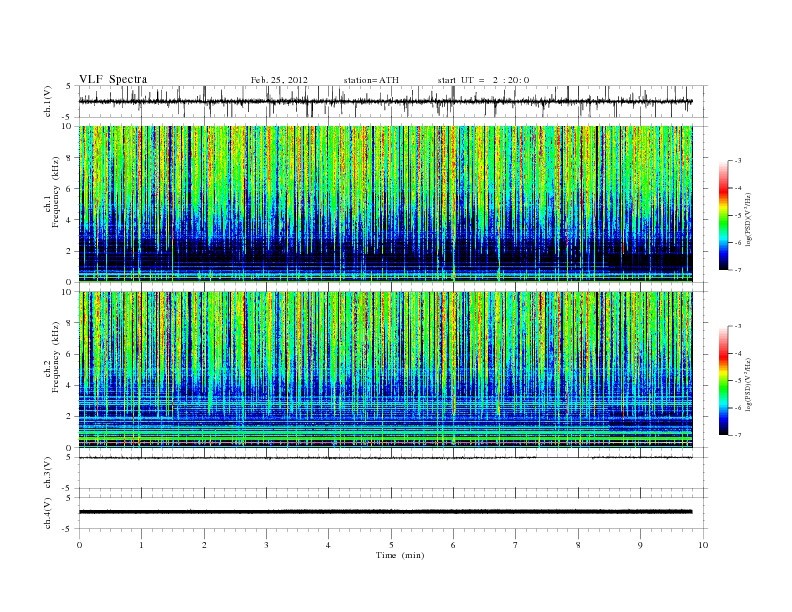Click the "ch.1(V)" waveform axis label
Image resolution: width=792 pixels, height=612 pixels.
(48, 101)
